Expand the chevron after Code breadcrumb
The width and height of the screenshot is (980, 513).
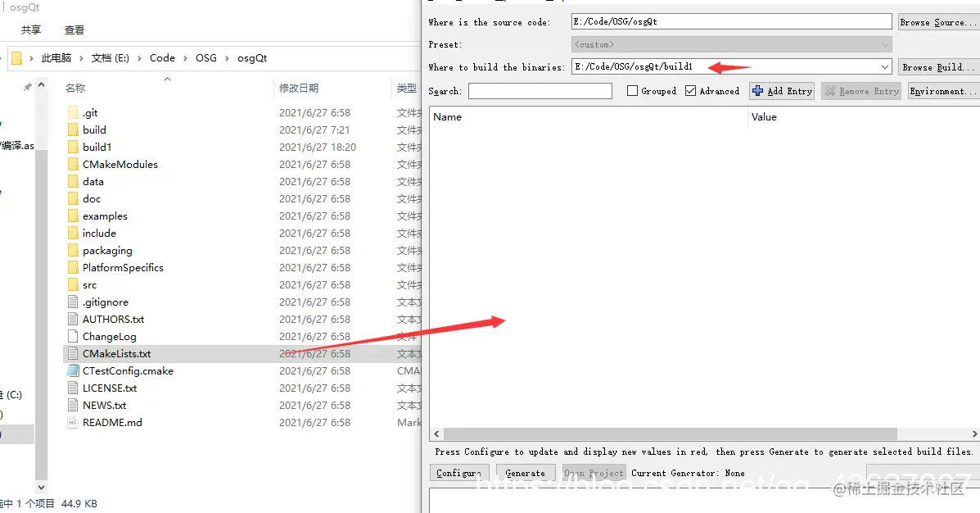(x=185, y=58)
